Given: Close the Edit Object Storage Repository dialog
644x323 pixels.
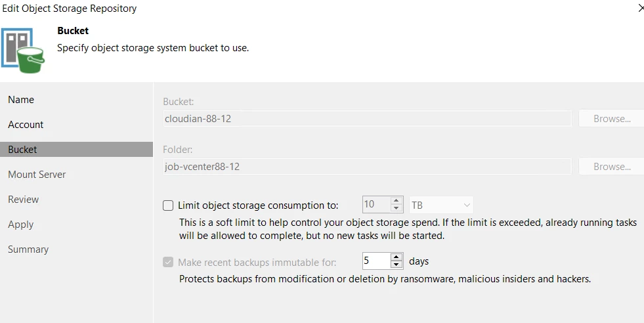Looking at the screenshot, I should pos(640,9).
